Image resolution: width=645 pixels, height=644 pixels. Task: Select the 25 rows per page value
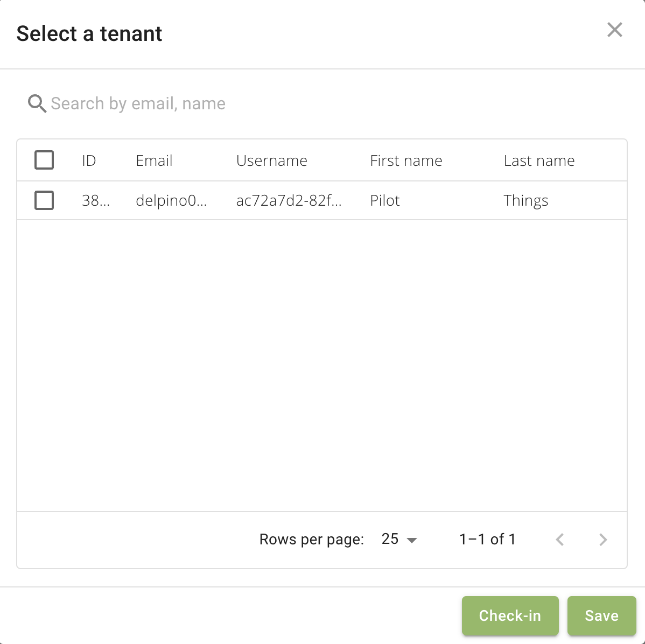[390, 539]
